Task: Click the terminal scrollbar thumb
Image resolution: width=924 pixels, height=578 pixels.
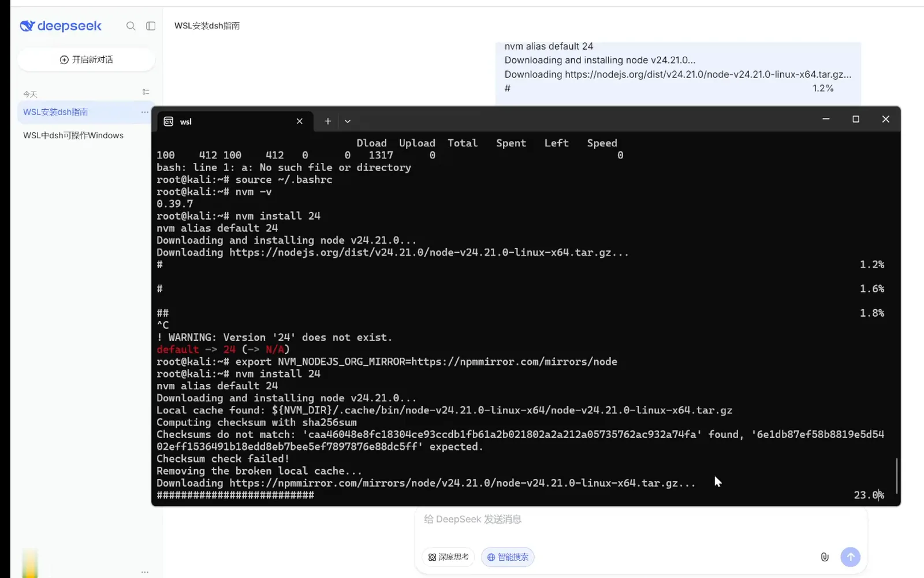Action: [x=897, y=476]
